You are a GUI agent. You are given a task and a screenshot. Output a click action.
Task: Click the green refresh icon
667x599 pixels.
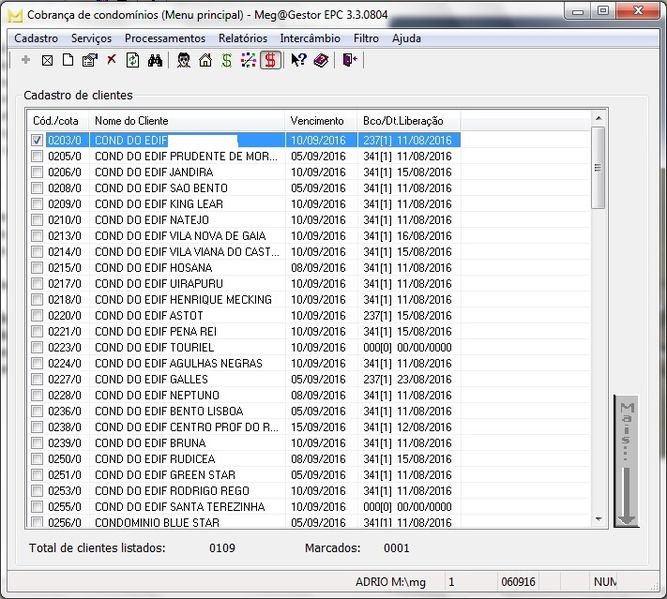tap(133, 61)
